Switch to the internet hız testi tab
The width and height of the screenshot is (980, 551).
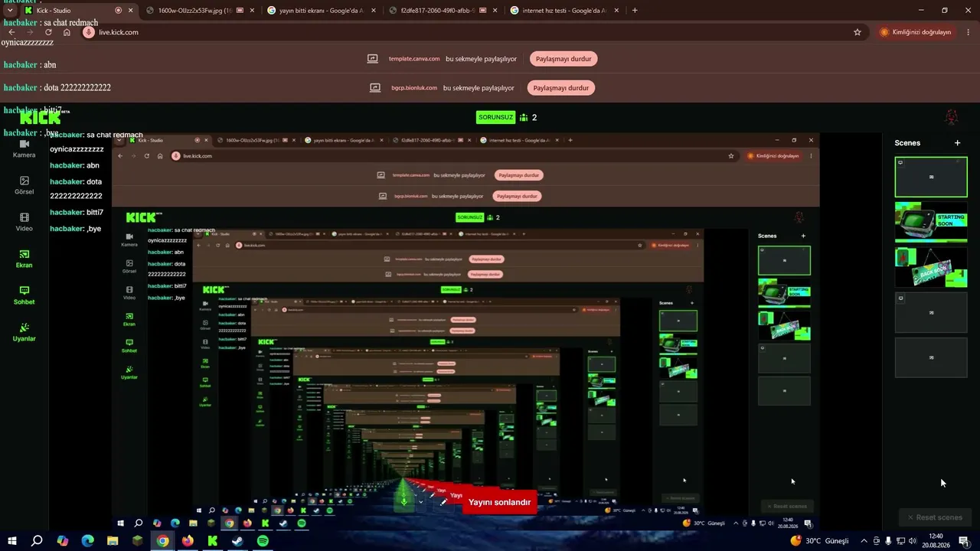tap(564, 11)
